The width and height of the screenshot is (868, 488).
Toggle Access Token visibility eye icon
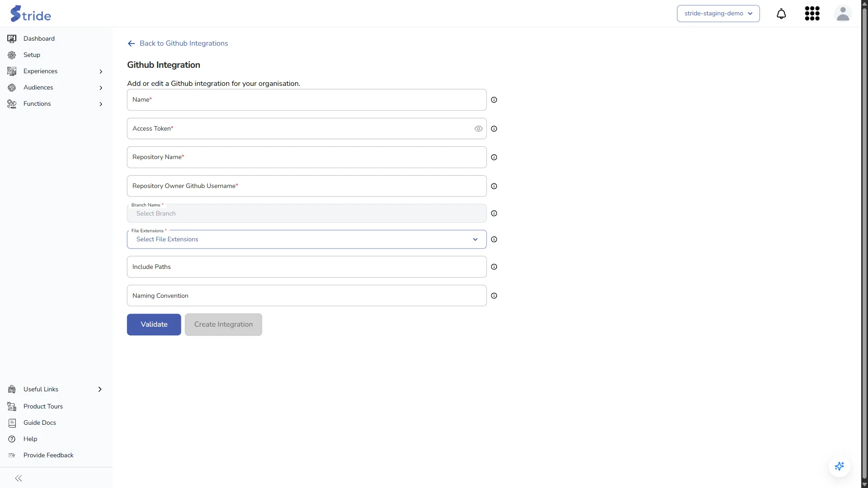pos(478,129)
